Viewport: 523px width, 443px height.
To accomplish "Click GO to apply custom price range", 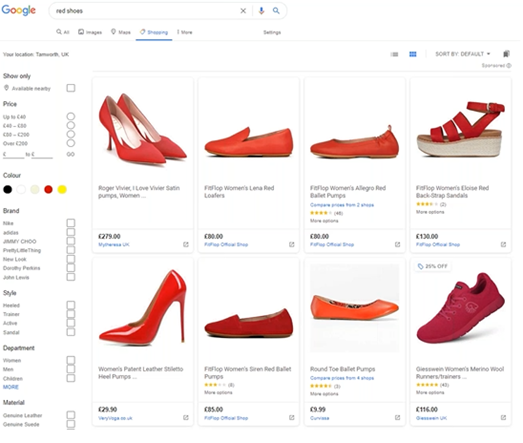I will (x=70, y=154).
